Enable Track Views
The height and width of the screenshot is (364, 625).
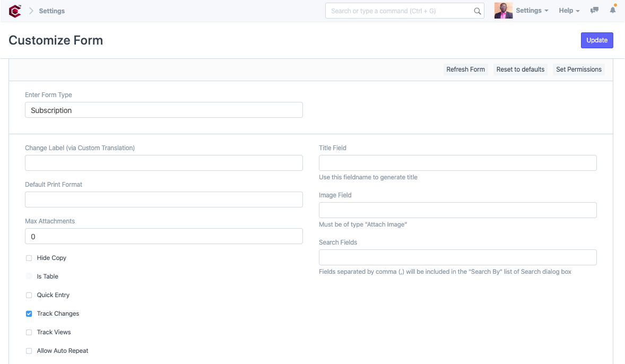tap(29, 332)
